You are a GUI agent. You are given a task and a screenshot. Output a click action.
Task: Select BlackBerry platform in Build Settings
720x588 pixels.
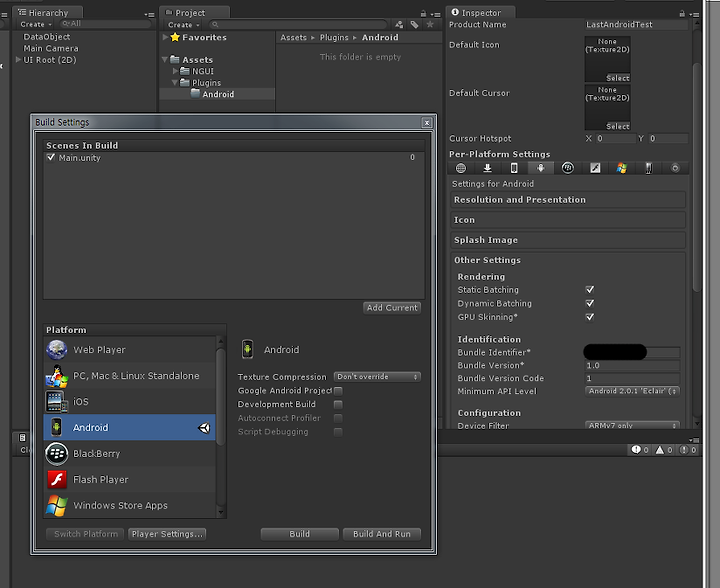(x=129, y=454)
